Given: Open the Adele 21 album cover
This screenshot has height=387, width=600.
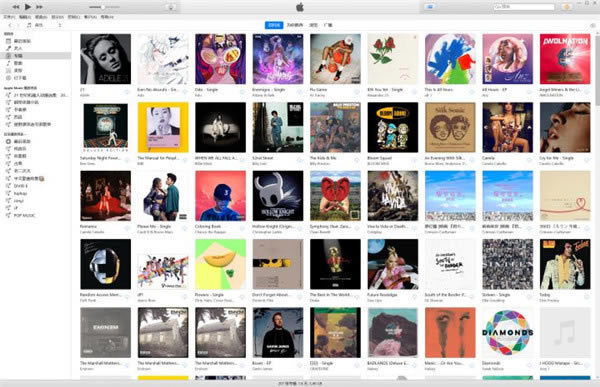Looking at the screenshot, I should pyautogui.click(x=106, y=59).
